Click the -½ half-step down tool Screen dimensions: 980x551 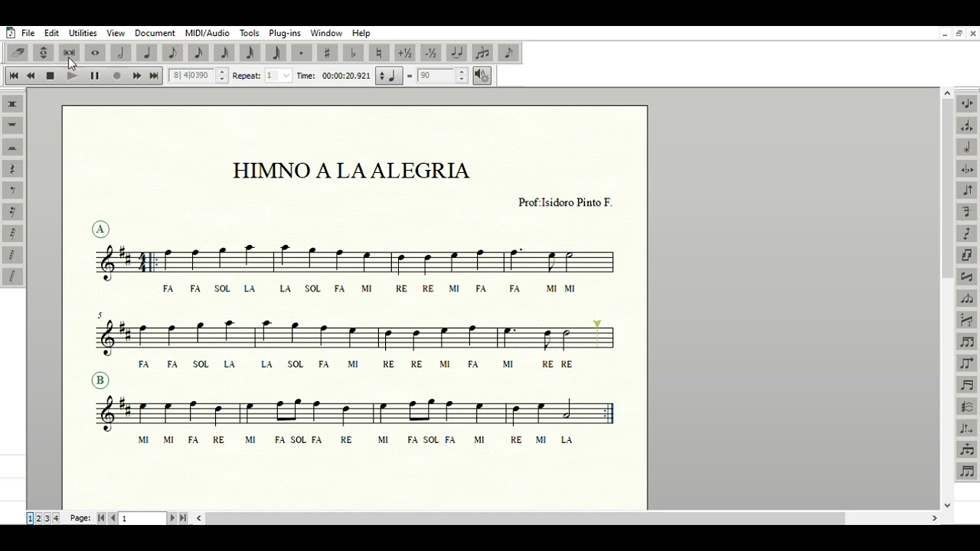pos(431,53)
